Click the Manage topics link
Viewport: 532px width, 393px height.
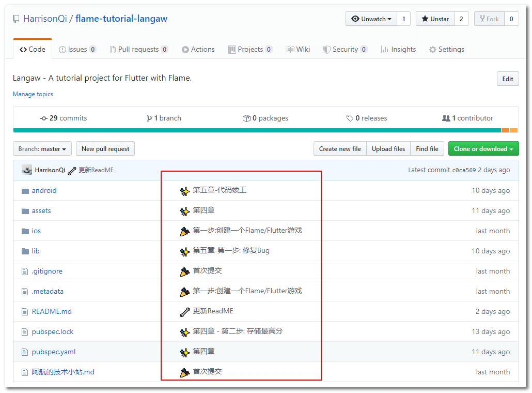tap(33, 94)
